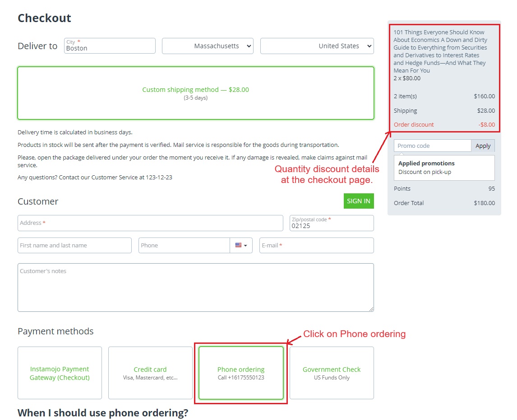Open the phone country flag selector
The height and width of the screenshot is (420, 517).
coord(241,246)
